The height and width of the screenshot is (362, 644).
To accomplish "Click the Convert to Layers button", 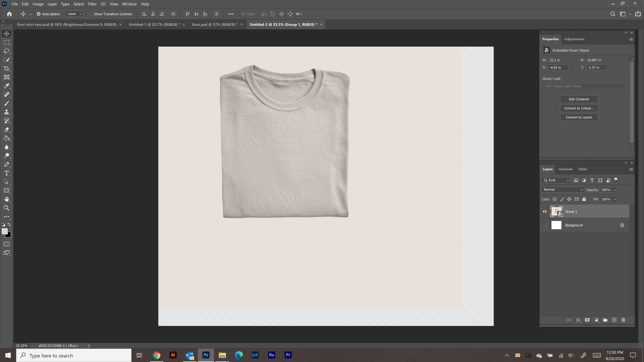I will pos(579,117).
